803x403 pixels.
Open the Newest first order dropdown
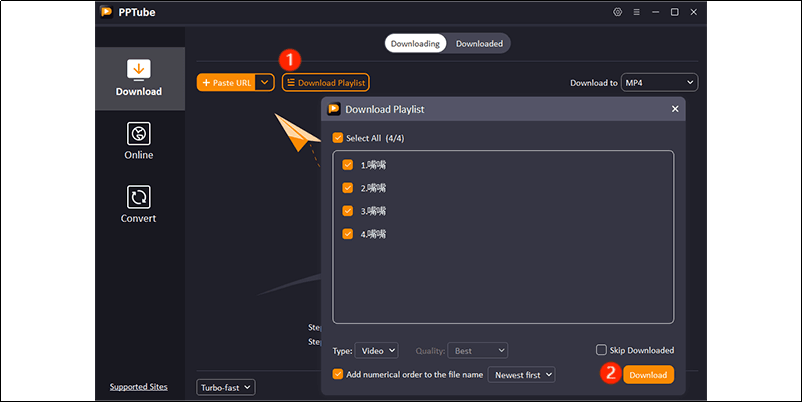(x=521, y=375)
